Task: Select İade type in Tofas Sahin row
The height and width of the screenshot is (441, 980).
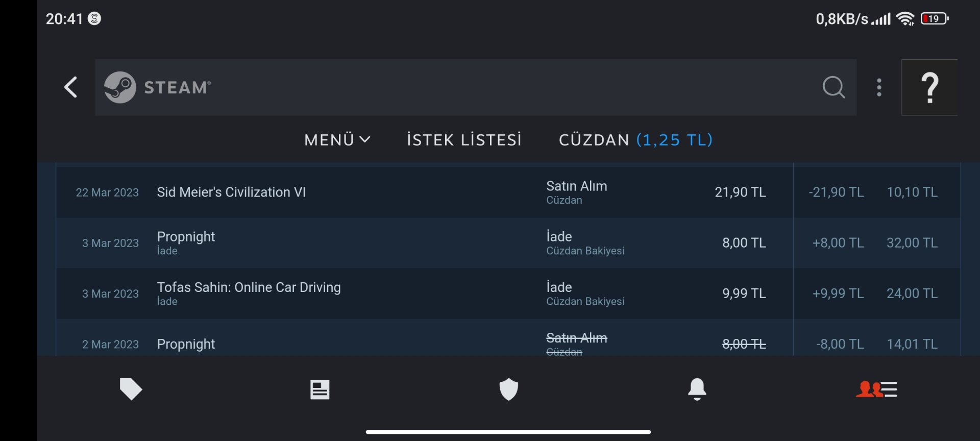Action: (x=559, y=287)
